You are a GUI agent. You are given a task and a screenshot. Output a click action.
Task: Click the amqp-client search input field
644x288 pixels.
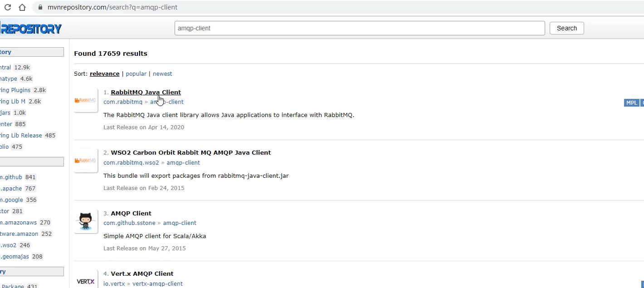click(359, 28)
